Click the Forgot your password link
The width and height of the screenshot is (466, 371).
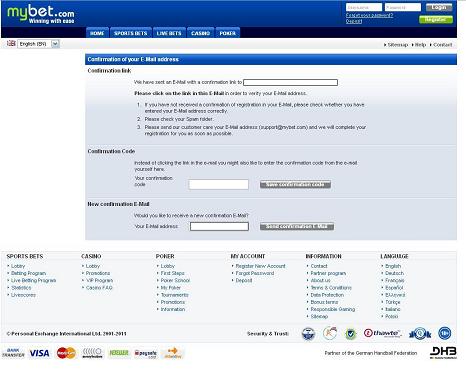369,15
